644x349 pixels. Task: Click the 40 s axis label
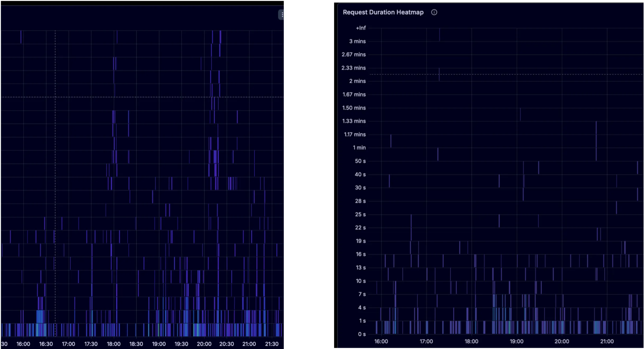click(360, 174)
